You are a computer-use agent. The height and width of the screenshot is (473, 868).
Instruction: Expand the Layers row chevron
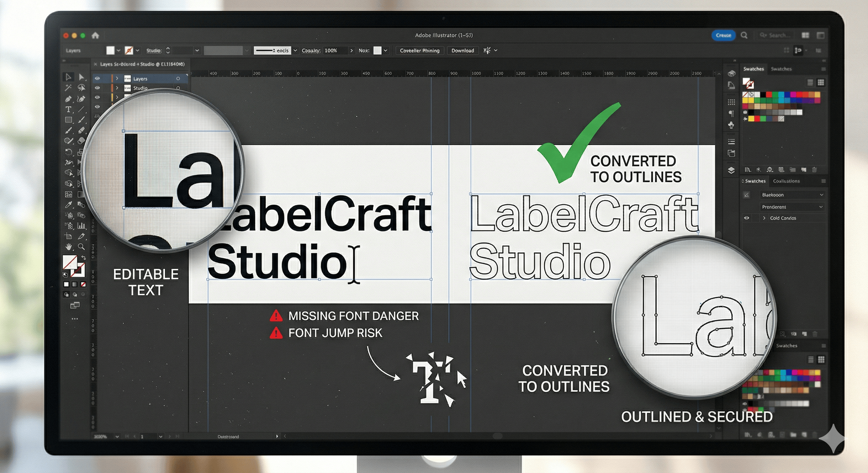click(x=117, y=79)
